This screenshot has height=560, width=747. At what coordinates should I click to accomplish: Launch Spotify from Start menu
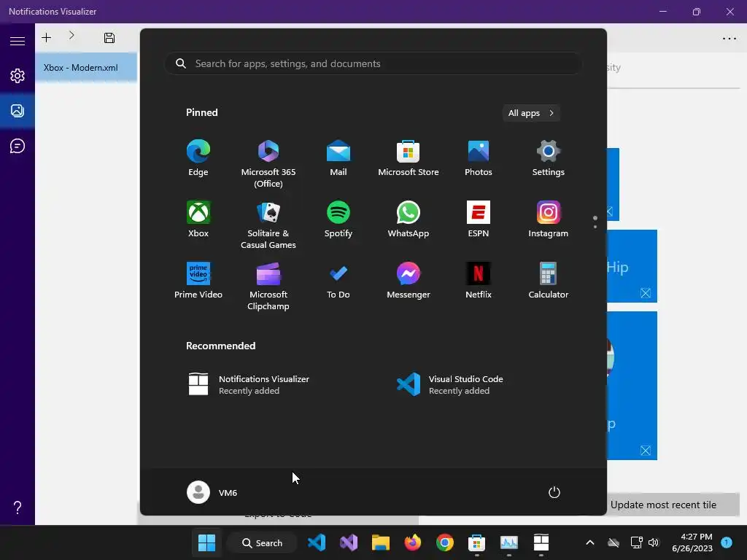click(338, 219)
